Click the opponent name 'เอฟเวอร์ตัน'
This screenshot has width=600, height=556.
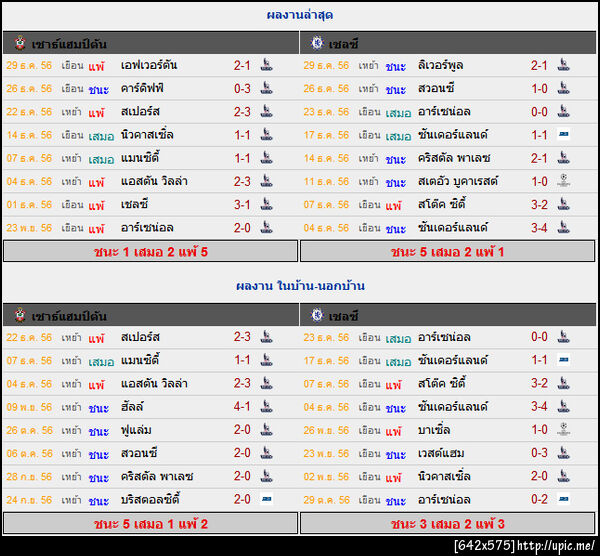[x=148, y=65]
